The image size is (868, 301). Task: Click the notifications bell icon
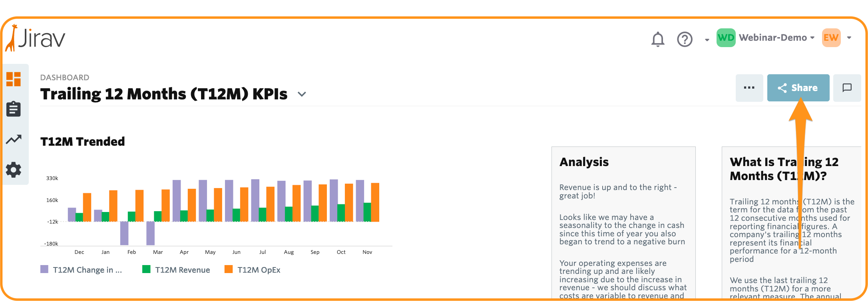(x=658, y=39)
